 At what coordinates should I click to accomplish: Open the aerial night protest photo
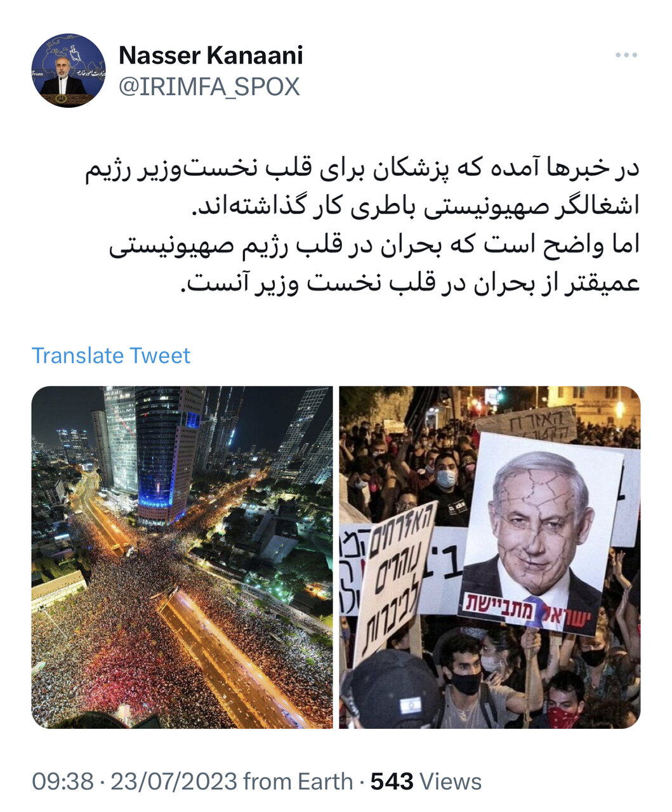pos(182,557)
